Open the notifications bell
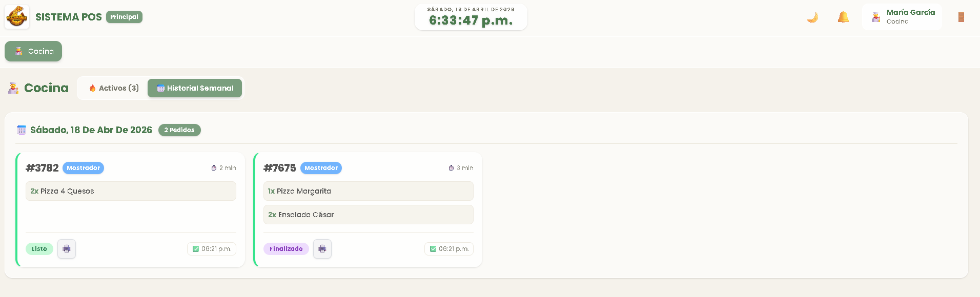The height and width of the screenshot is (297, 980). 843,17
